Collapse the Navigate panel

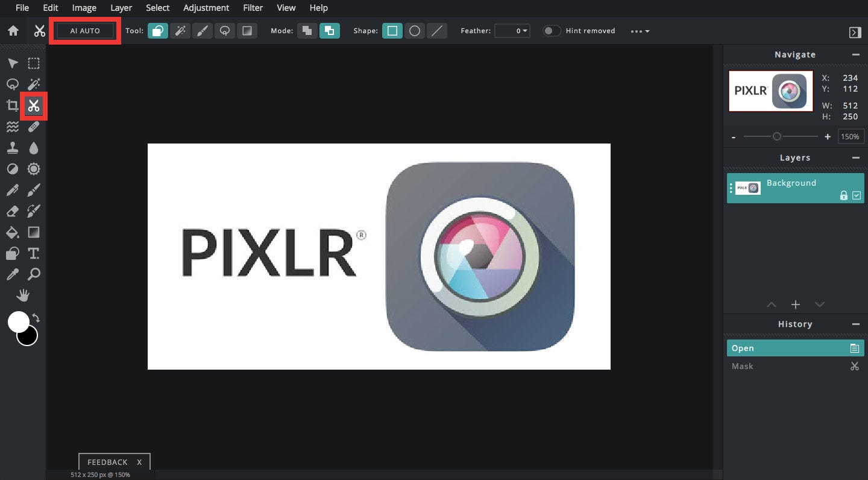click(855, 54)
